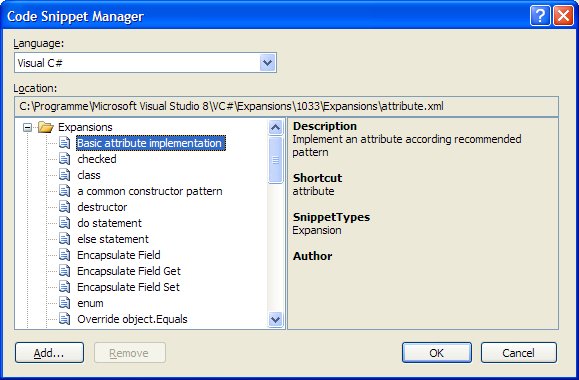The width and height of the screenshot is (579, 380).
Task: Click snippet icon beside 'class'
Action: (x=65, y=175)
